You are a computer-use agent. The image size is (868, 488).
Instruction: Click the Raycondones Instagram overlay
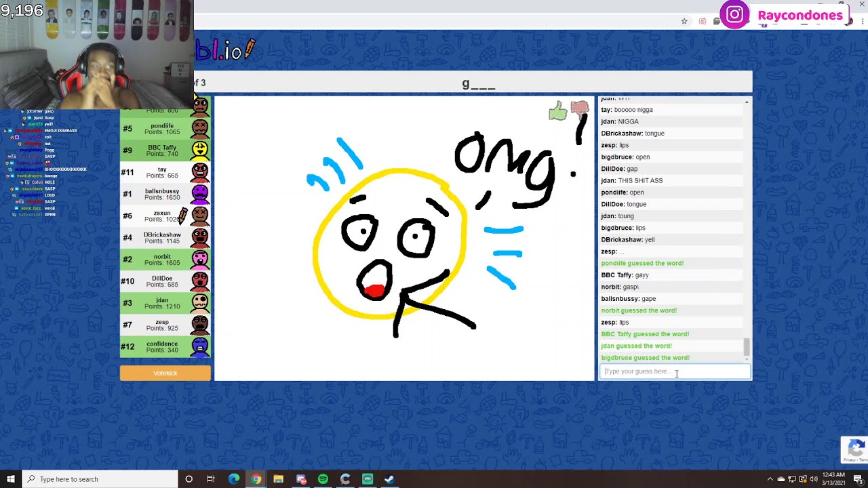point(785,15)
